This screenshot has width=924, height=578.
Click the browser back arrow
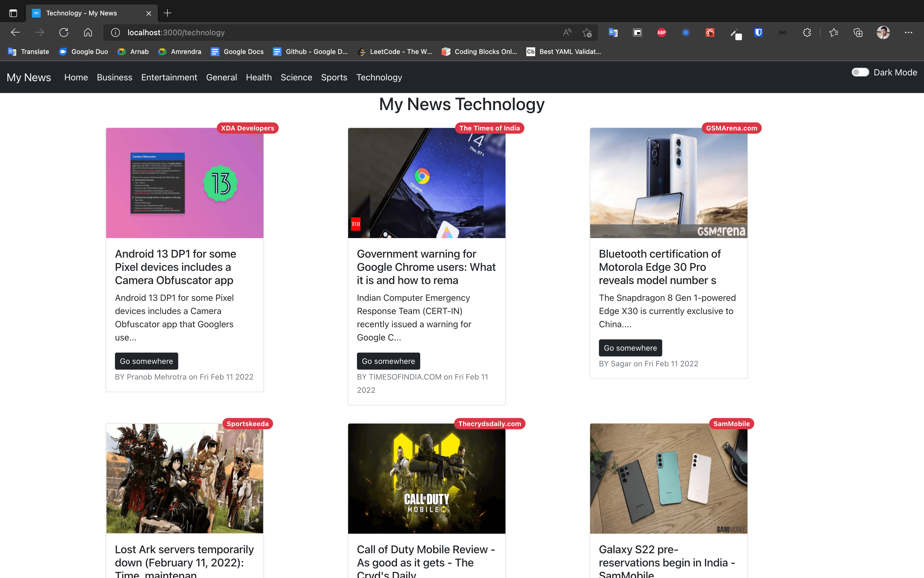pyautogui.click(x=15, y=32)
